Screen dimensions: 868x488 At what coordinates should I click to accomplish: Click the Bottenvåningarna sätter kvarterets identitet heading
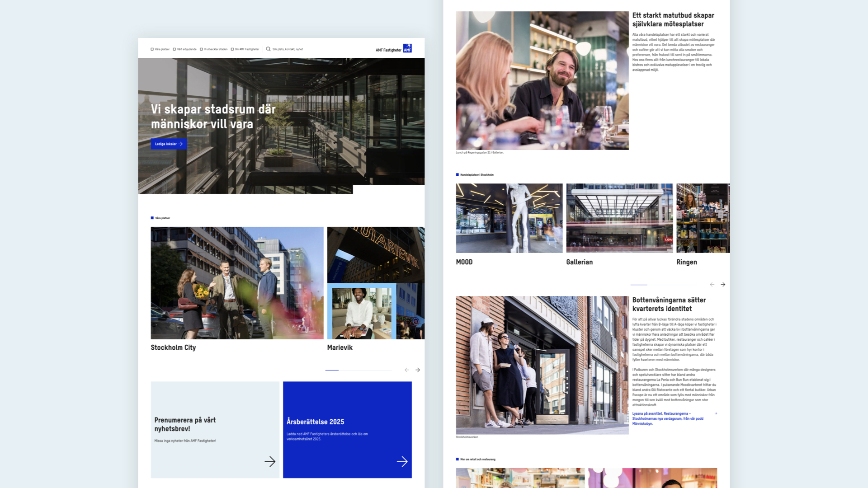669,304
